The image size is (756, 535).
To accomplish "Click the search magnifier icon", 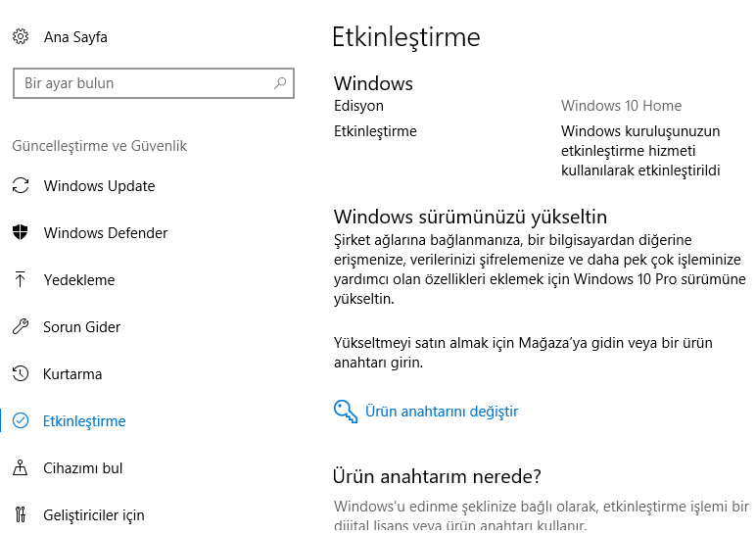I will pos(280,83).
